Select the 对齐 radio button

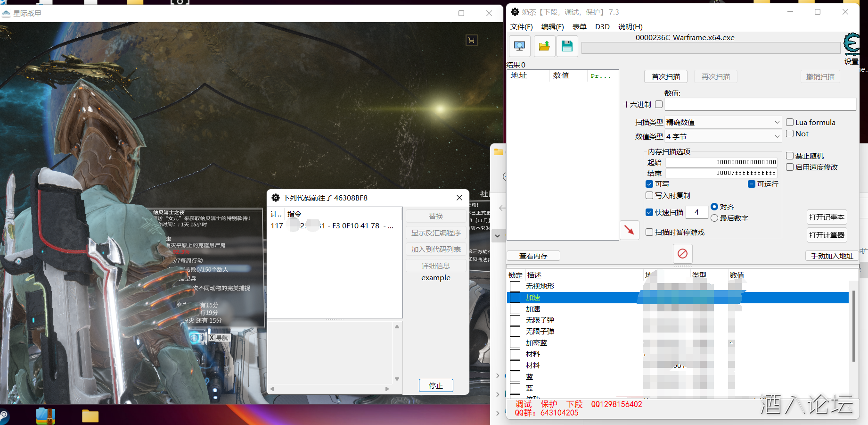tap(714, 207)
